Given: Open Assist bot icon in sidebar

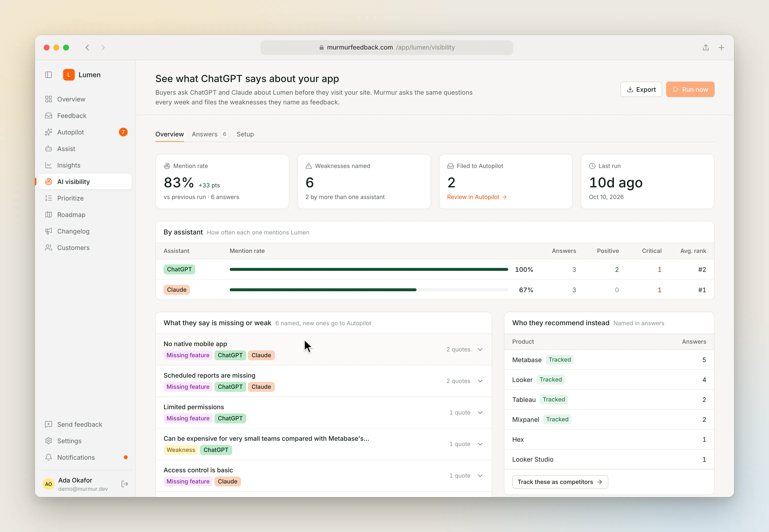Looking at the screenshot, I should (49, 149).
